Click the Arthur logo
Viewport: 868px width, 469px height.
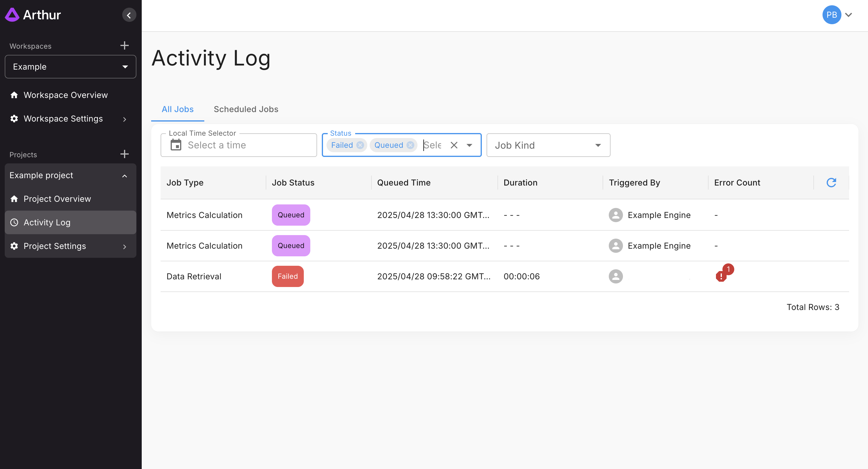(33, 15)
